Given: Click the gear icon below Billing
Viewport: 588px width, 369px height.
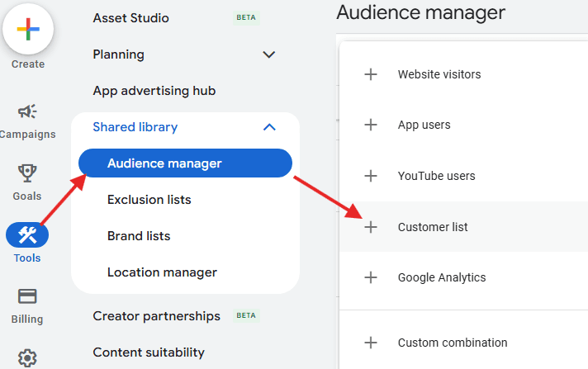Looking at the screenshot, I should pos(27,357).
